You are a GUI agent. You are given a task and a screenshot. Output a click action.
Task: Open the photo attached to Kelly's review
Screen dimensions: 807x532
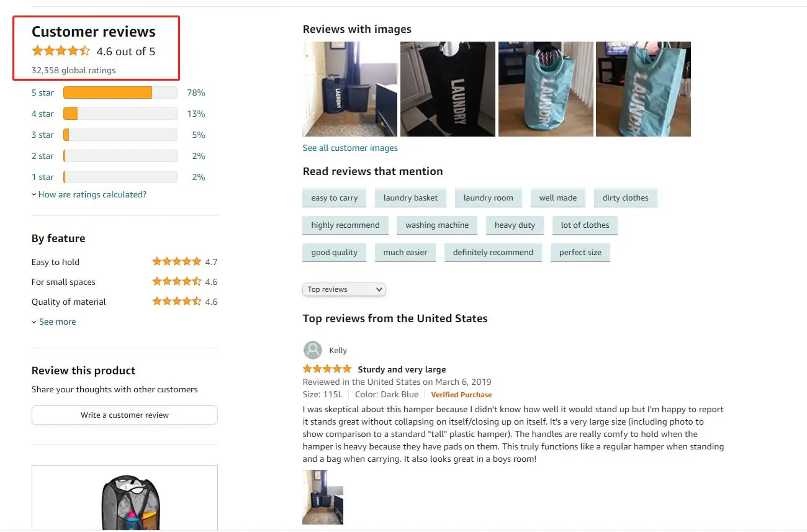pyautogui.click(x=323, y=497)
